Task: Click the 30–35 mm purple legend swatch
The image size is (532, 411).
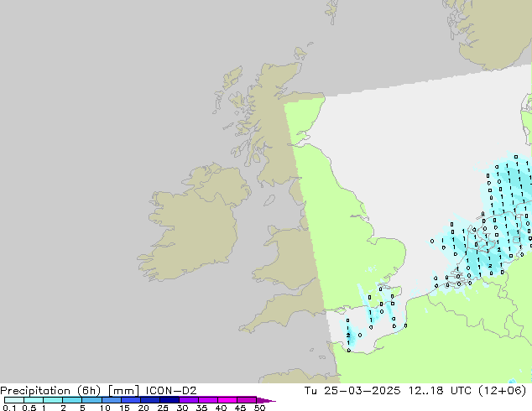Action: click(189, 400)
